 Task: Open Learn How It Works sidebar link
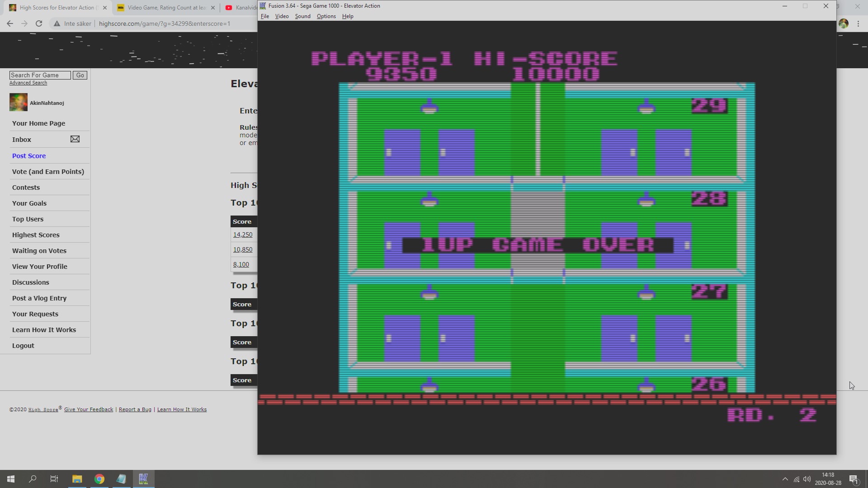[44, 330]
